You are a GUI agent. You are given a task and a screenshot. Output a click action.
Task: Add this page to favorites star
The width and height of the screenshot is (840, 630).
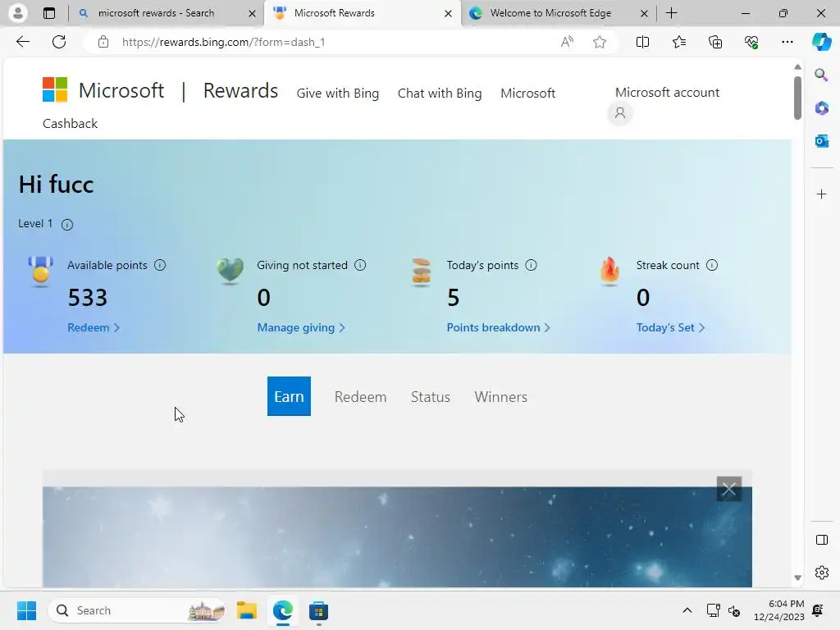tap(600, 42)
